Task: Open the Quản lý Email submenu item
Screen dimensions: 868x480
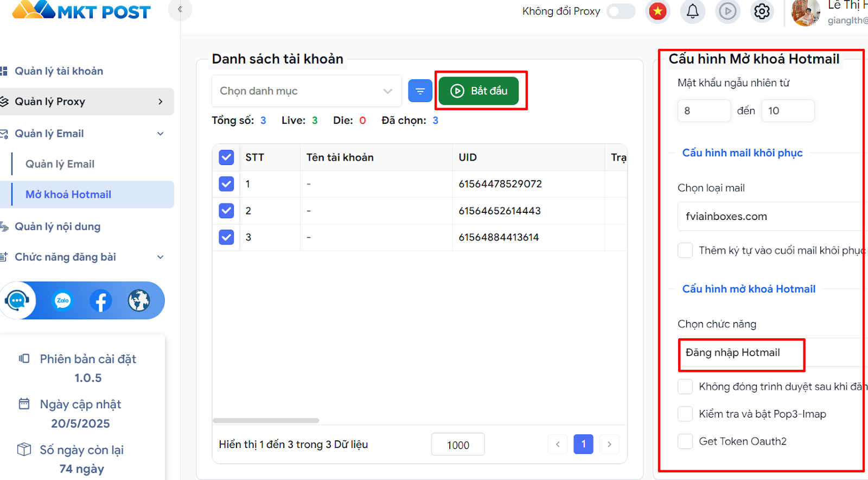Action: coord(60,164)
